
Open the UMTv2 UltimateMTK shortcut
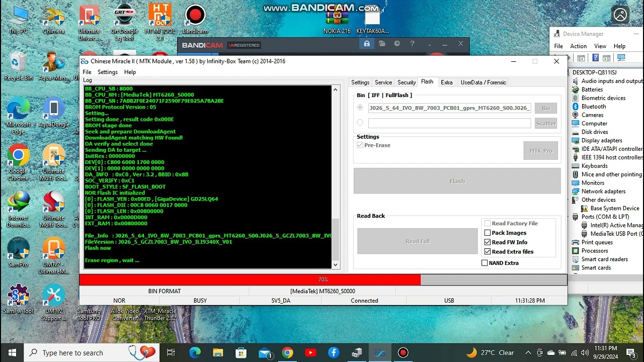[54, 256]
